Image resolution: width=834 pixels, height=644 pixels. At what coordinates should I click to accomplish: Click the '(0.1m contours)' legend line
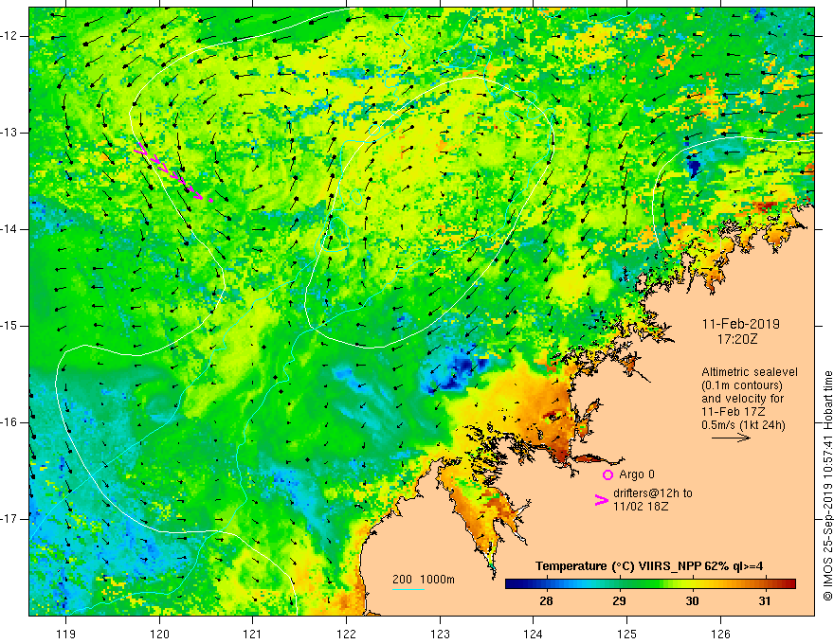pyautogui.click(x=741, y=385)
